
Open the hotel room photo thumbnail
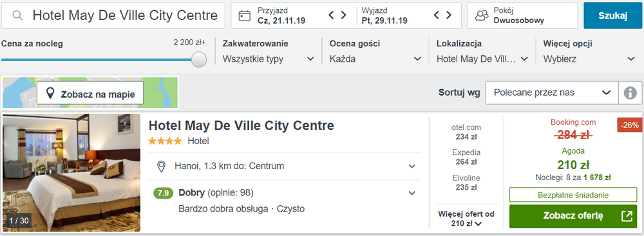(x=71, y=173)
